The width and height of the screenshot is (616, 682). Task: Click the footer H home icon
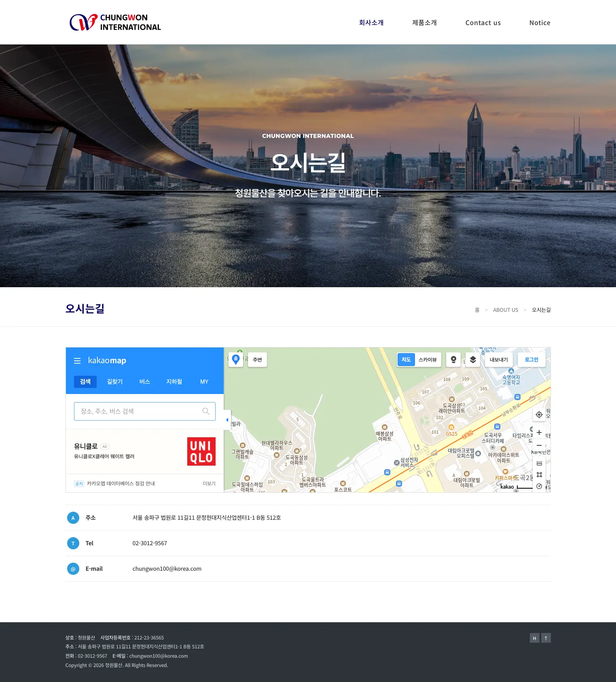pyautogui.click(x=535, y=638)
